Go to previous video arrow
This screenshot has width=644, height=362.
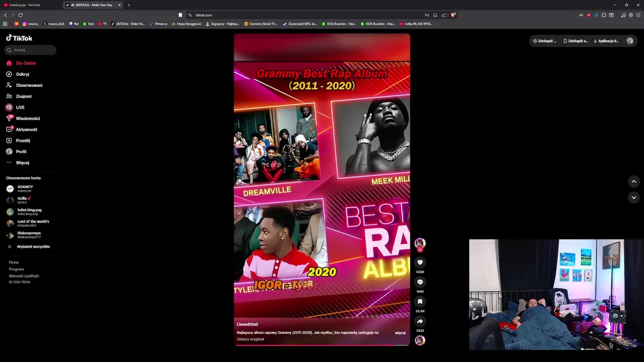coord(634,182)
